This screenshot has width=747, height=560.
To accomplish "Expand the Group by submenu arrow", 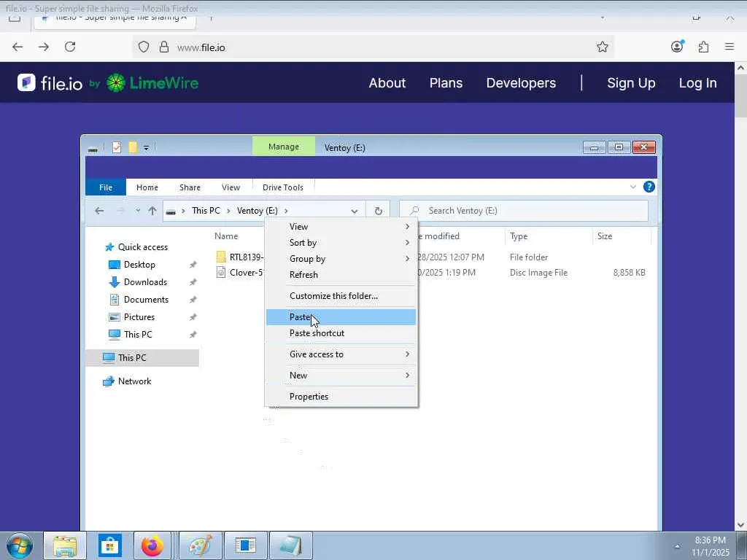I will coord(407,259).
